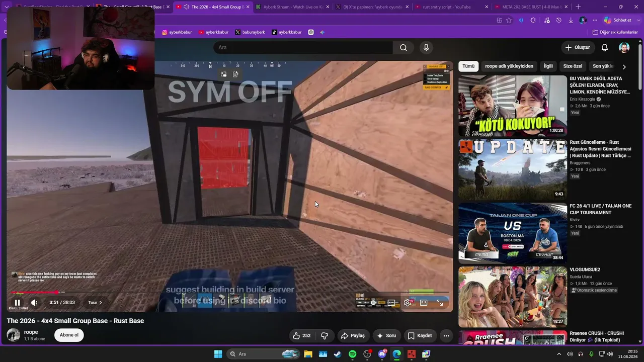This screenshot has width=644, height=362.
Task: Open the VLOGUMSUE2 video title
Action: coord(585,269)
